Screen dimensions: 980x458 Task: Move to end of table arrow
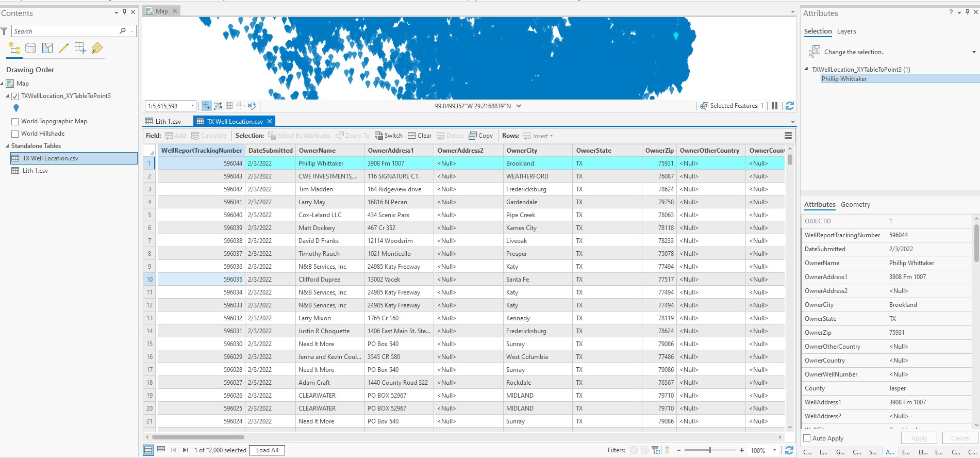(185, 450)
